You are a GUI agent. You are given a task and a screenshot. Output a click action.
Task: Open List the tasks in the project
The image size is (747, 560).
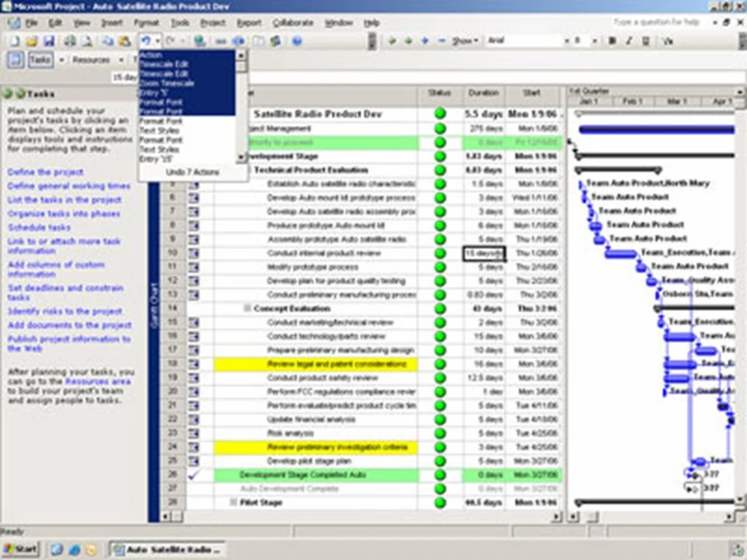65,200
